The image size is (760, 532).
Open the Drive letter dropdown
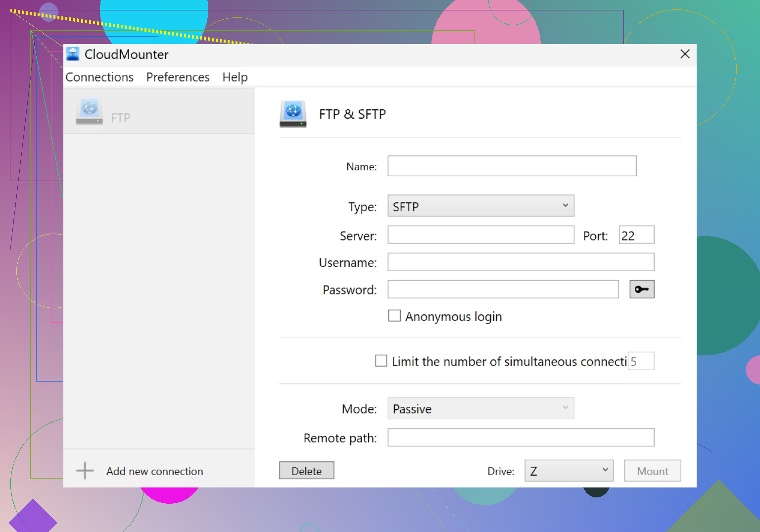[569, 471]
